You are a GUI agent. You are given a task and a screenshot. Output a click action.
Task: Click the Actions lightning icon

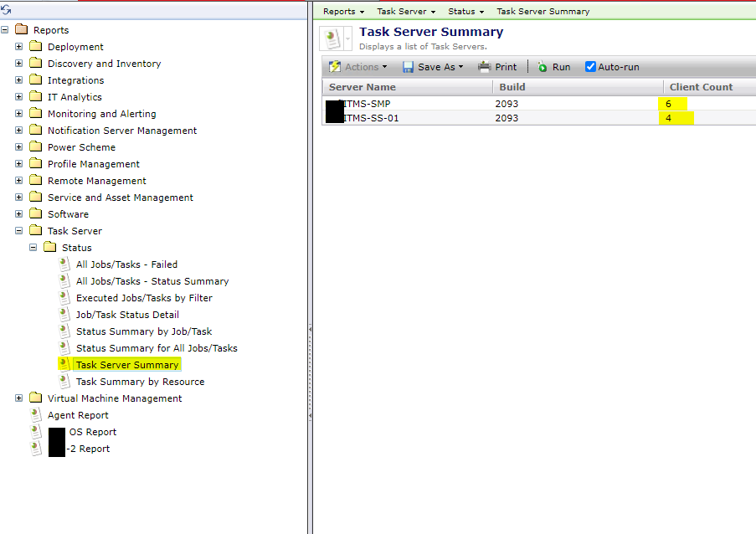[x=335, y=67]
